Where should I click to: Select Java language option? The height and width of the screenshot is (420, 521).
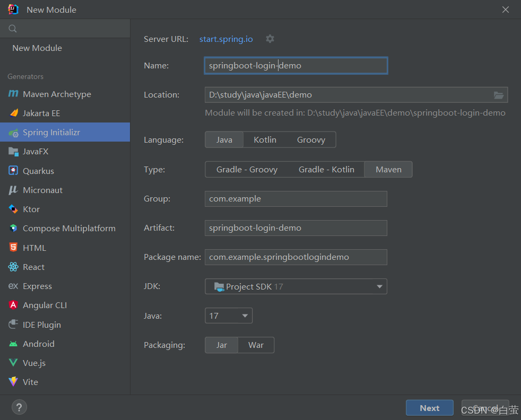224,140
